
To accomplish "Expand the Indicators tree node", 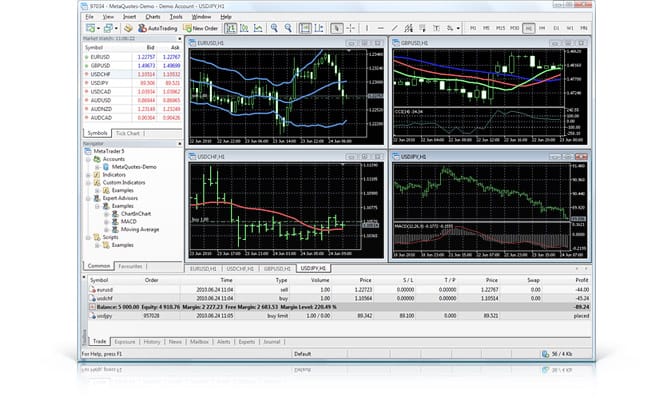I will [90, 175].
